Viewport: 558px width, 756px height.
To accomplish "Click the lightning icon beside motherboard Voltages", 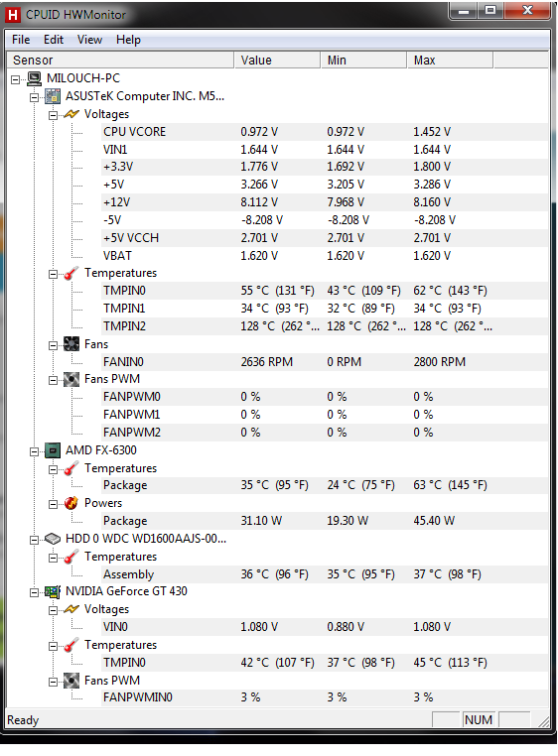I will click(71, 114).
